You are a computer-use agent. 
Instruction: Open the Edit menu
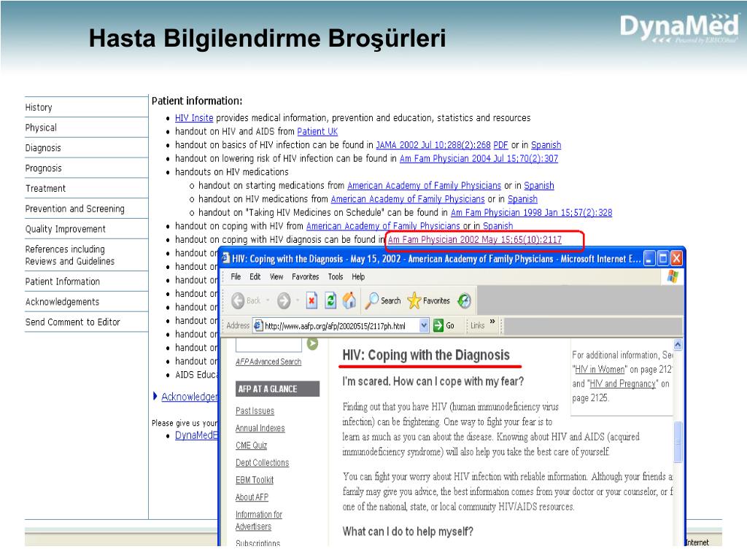255,276
